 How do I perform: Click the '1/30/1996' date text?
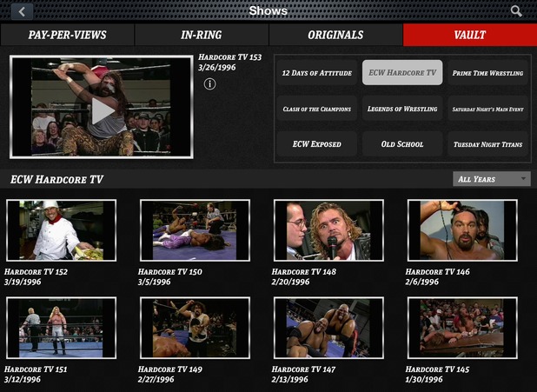(424, 379)
